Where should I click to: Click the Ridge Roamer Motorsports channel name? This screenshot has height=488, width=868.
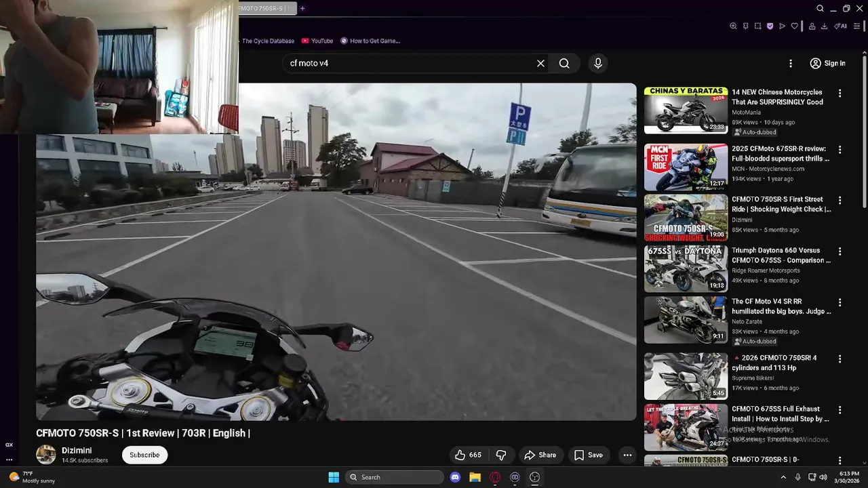point(766,270)
